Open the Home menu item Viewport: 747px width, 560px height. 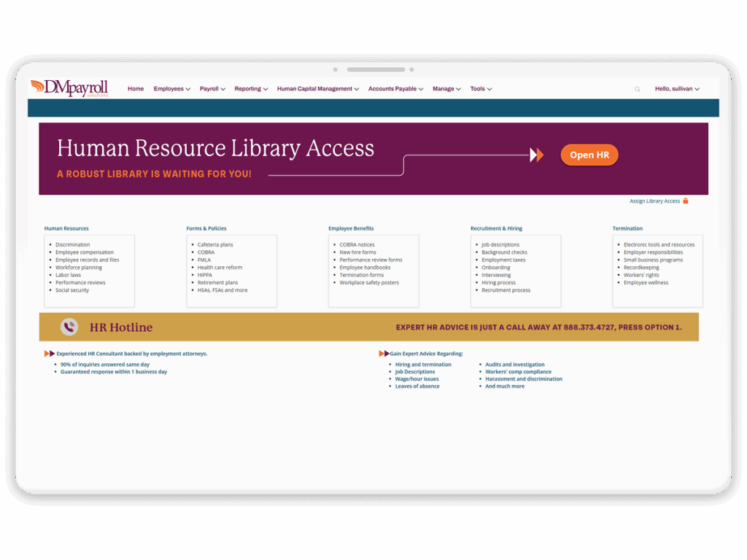coord(135,88)
